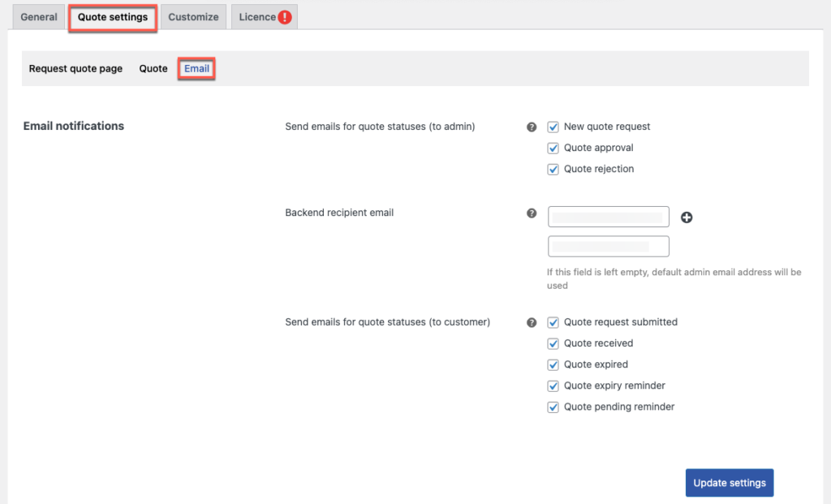The image size is (831, 504).
Task: Click help icon for admin quote statuses
Action: pyautogui.click(x=532, y=127)
